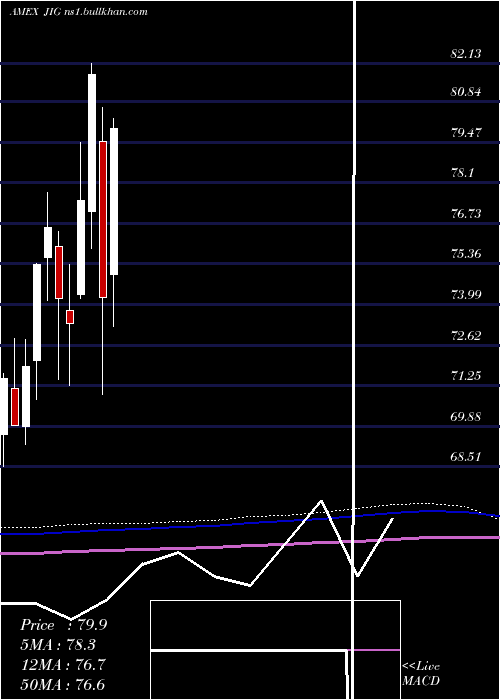This screenshot has width=500, height=700.
Task: Click the 5MA : 78.3 readout
Action: point(58,645)
